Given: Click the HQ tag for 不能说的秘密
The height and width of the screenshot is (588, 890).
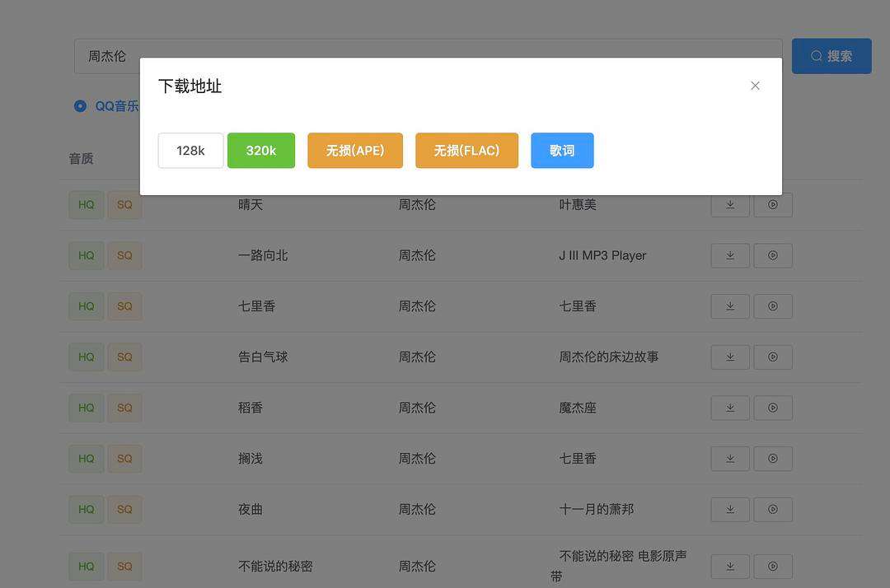Looking at the screenshot, I should [87, 567].
